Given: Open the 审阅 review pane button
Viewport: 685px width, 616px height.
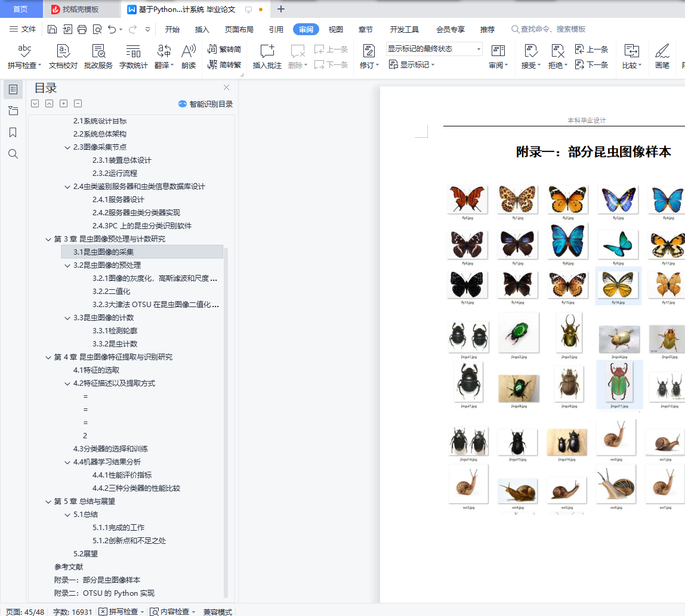Looking at the screenshot, I should click(498, 57).
